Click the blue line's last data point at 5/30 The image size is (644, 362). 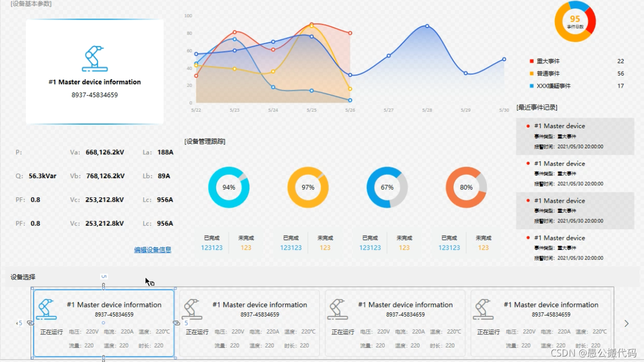click(x=504, y=59)
